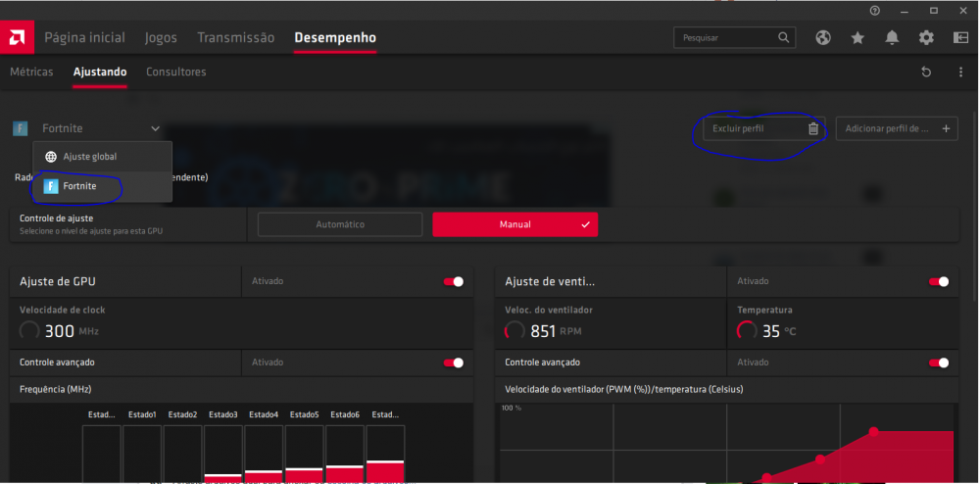Open notifications bell icon
The width and height of the screenshot is (980, 484).
pyautogui.click(x=892, y=38)
